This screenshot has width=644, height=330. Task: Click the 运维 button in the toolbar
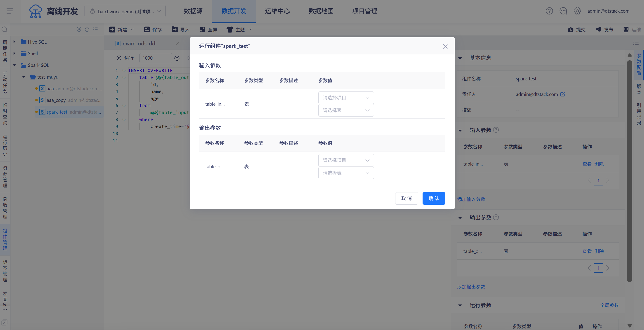(x=632, y=30)
